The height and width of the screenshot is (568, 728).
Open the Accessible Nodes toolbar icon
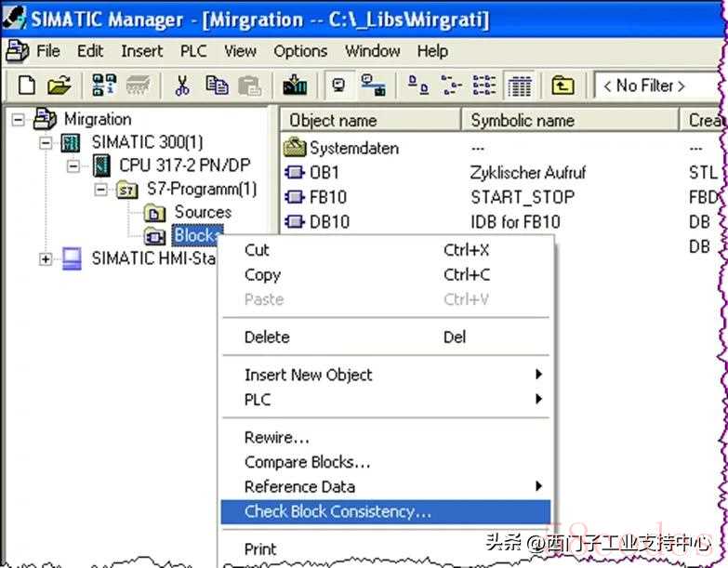click(103, 85)
